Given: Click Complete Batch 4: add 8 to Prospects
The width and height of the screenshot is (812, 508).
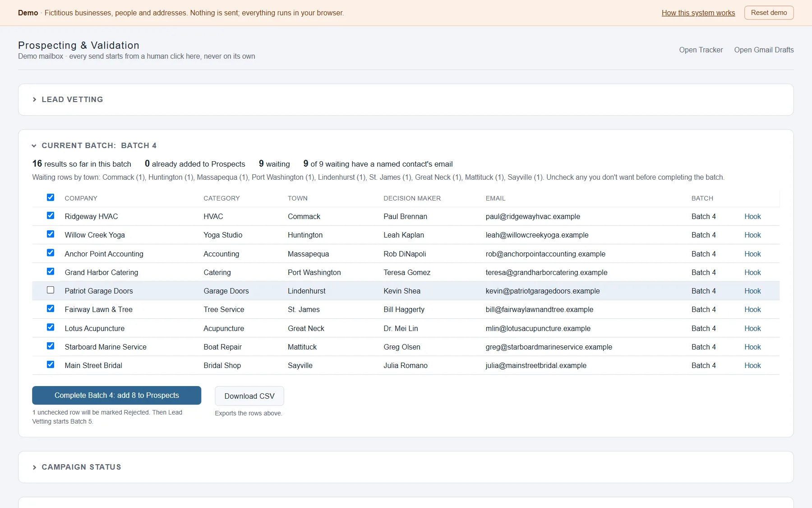Looking at the screenshot, I should click(x=117, y=395).
